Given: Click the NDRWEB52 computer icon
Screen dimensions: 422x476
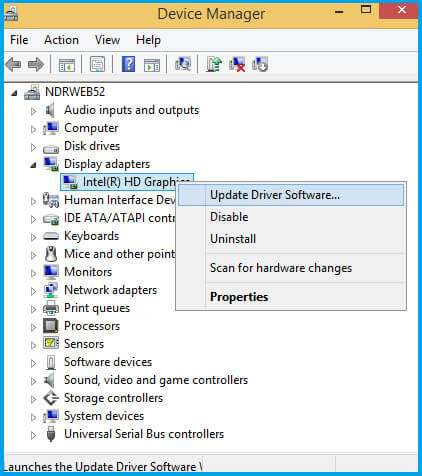Looking at the screenshot, I should [x=32, y=92].
